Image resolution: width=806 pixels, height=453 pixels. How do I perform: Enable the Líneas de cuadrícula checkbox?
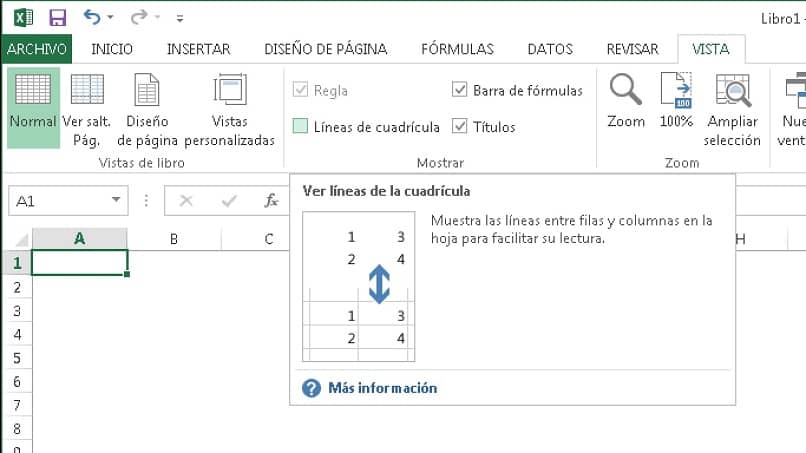pos(301,127)
